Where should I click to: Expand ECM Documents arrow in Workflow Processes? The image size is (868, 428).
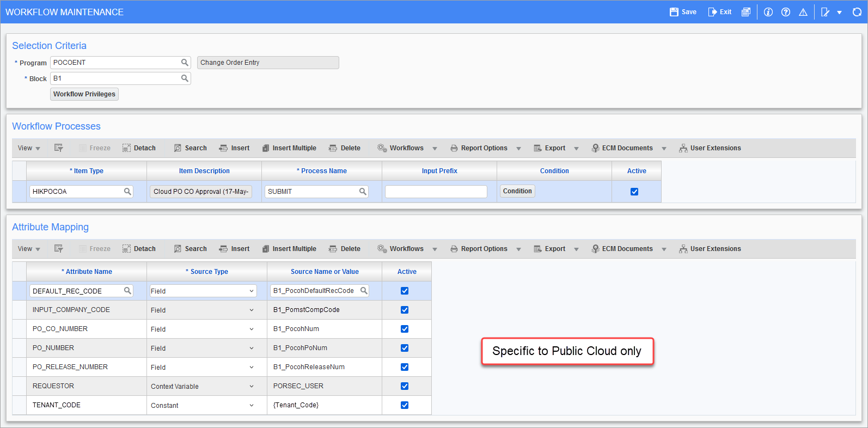click(664, 149)
